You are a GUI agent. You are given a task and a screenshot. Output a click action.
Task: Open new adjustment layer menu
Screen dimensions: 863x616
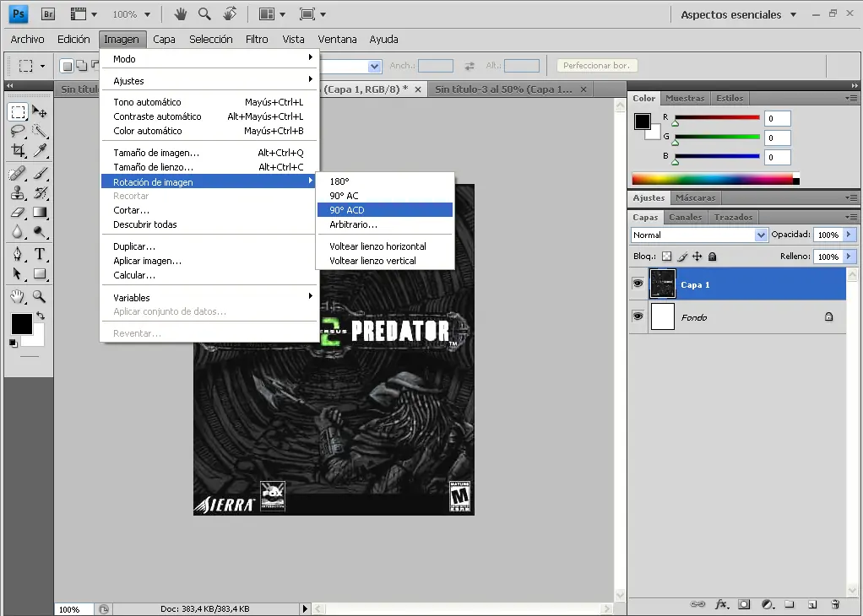coord(768,604)
